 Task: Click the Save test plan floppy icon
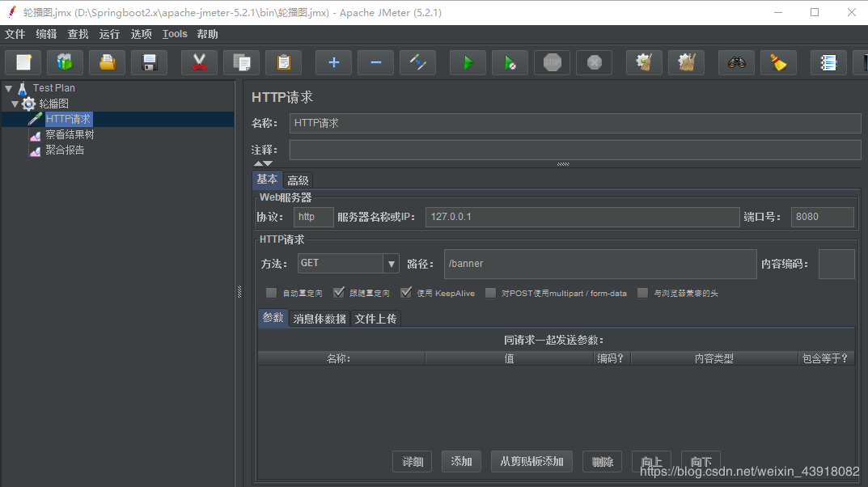click(x=149, y=62)
